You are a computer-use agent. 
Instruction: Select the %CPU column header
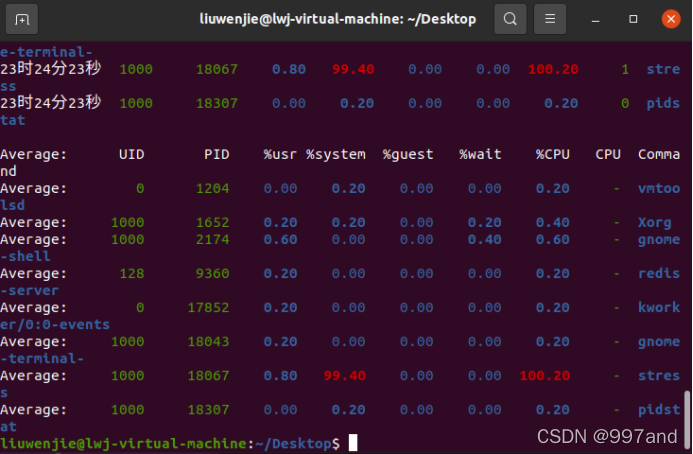[x=552, y=154]
